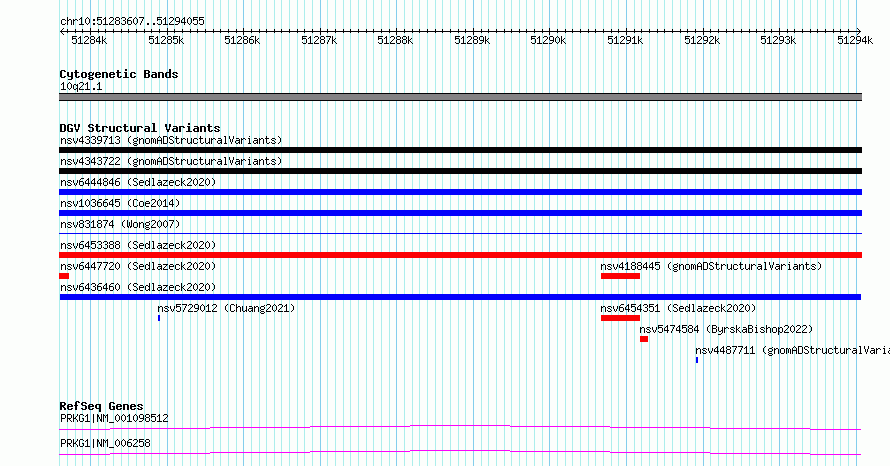Screen dimensions: 890x466
Task: Click the 51289k ruler tick label
Action: 472,40
